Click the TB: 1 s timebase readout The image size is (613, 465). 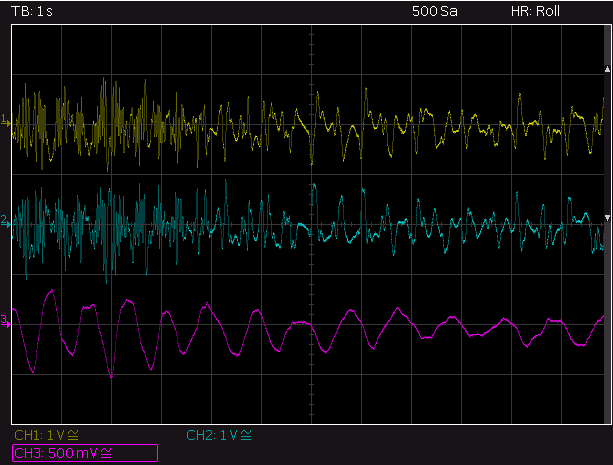32,11
